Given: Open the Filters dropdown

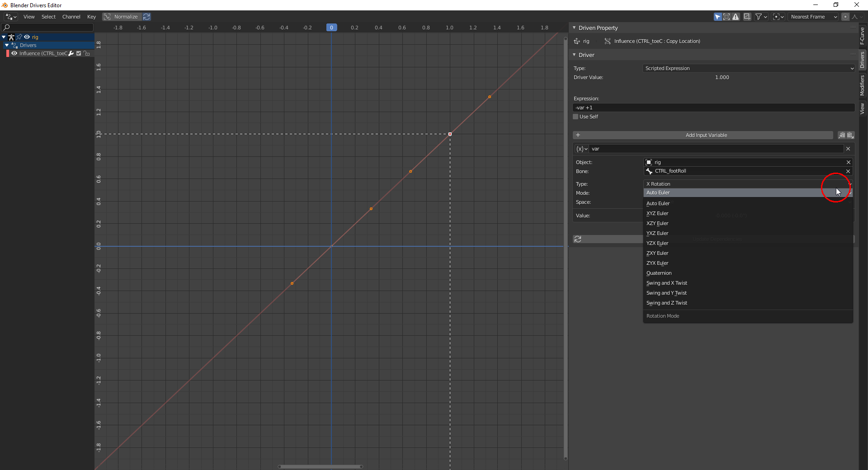Looking at the screenshot, I should tap(761, 17).
